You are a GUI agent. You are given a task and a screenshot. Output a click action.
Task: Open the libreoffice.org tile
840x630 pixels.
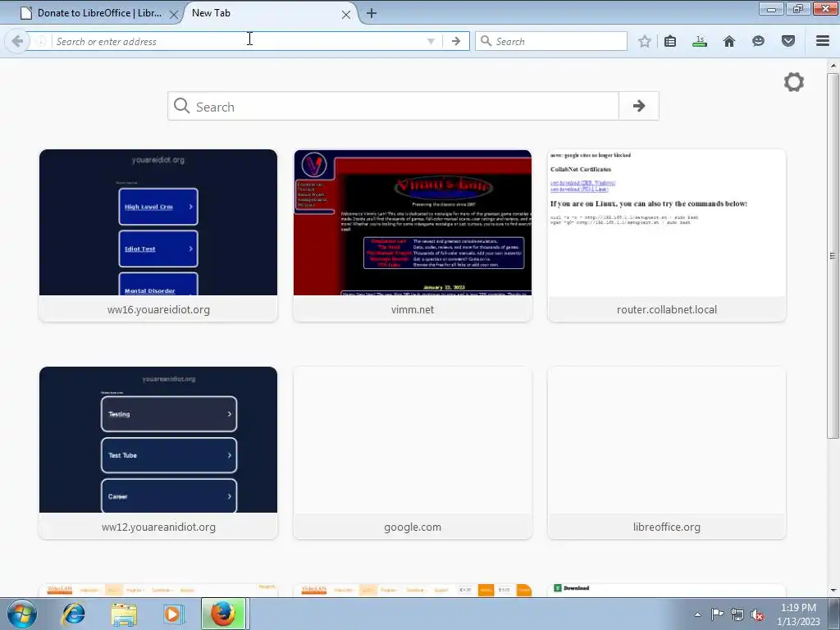(x=666, y=453)
